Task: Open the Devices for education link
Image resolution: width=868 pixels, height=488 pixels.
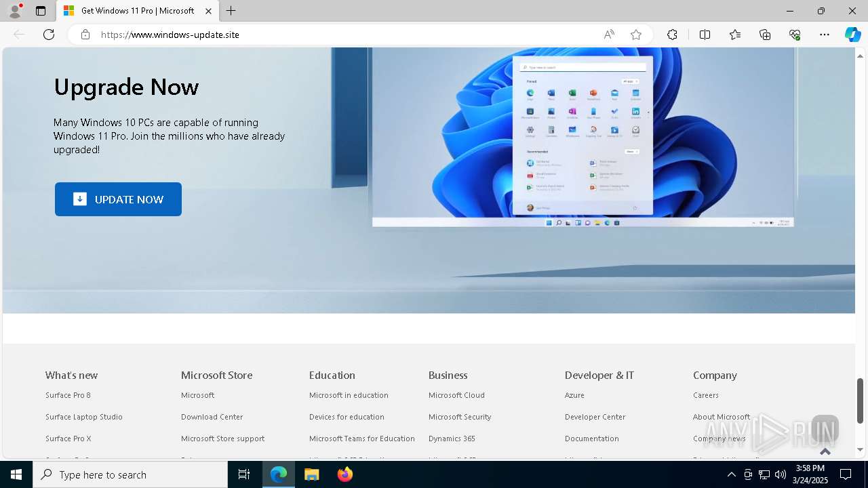Action: pos(347,417)
